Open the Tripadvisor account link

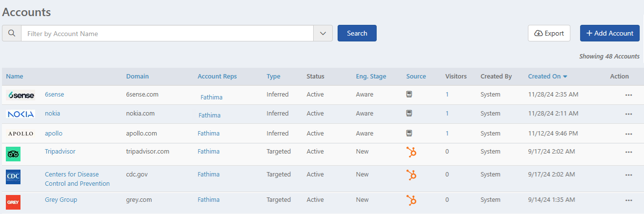60,152
